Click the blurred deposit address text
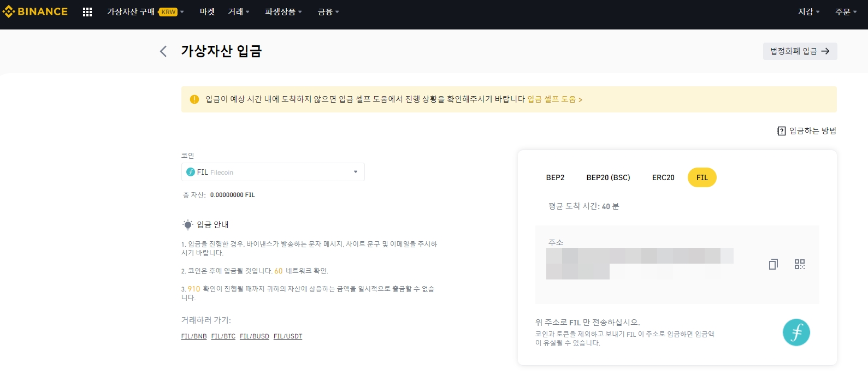Screen dimensions: 868x381 640,264
